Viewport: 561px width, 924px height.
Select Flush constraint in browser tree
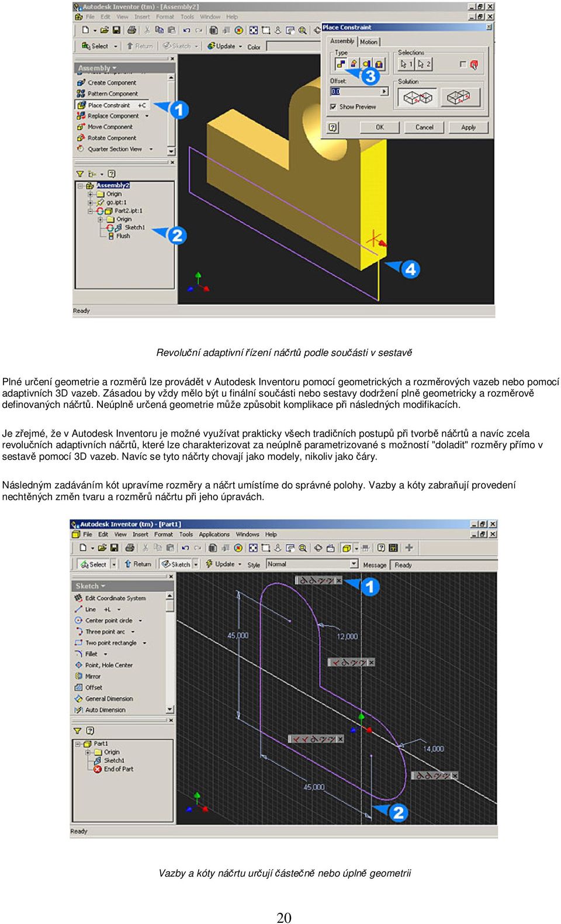119,236
